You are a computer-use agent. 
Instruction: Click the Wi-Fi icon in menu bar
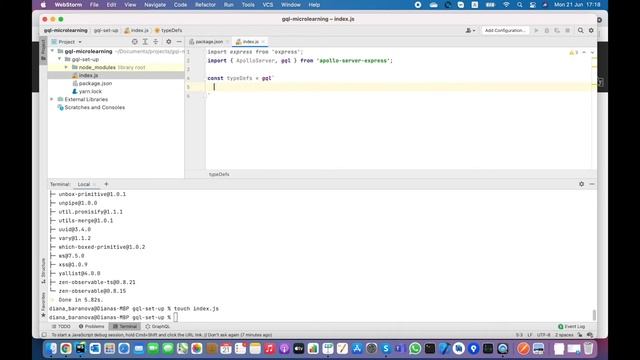pos(506,5)
